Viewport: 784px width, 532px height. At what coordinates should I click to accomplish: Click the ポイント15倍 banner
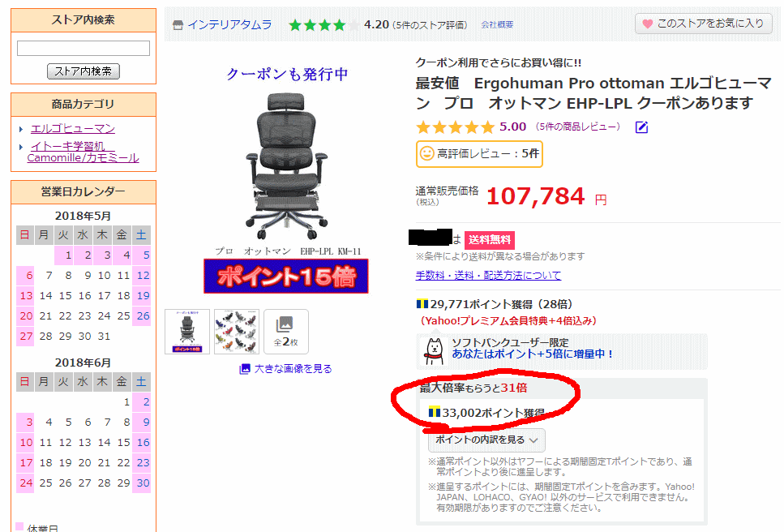[x=286, y=276]
